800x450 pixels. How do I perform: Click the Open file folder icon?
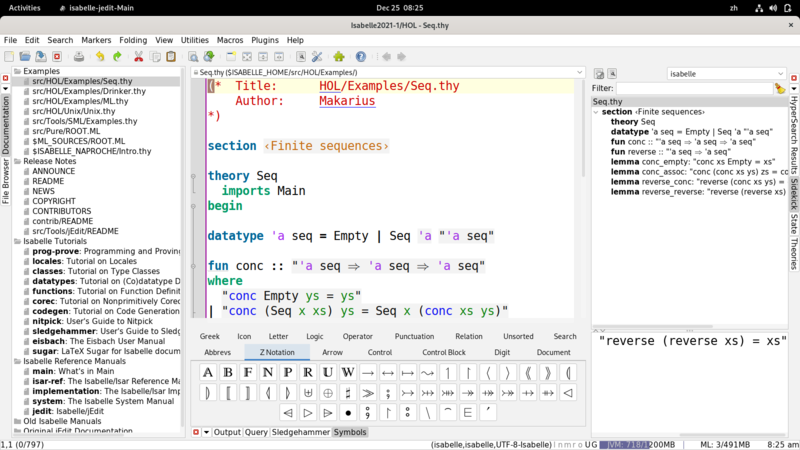pos(27,57)
